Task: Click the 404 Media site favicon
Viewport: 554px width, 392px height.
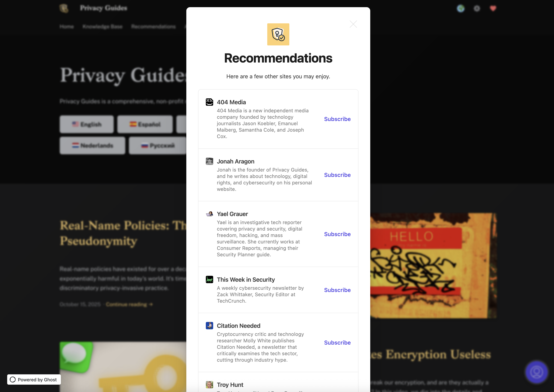Action: pyautogui.click(x=209, y=102)
